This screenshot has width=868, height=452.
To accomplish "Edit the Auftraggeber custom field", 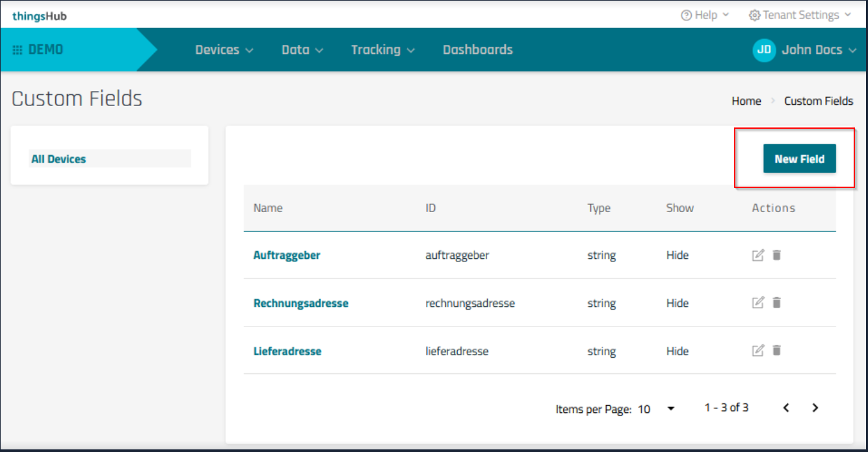I will (x=757, y=255).
